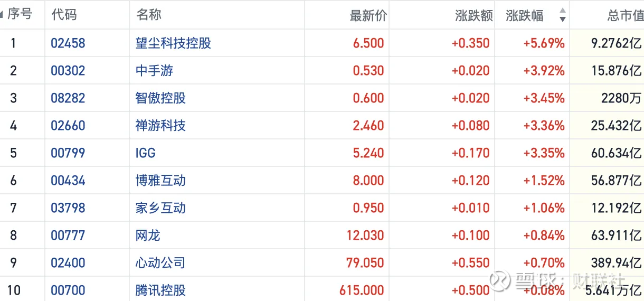Screen dimensions: 644x301
Task: Open stock code 02458
Action: [68, 43]
